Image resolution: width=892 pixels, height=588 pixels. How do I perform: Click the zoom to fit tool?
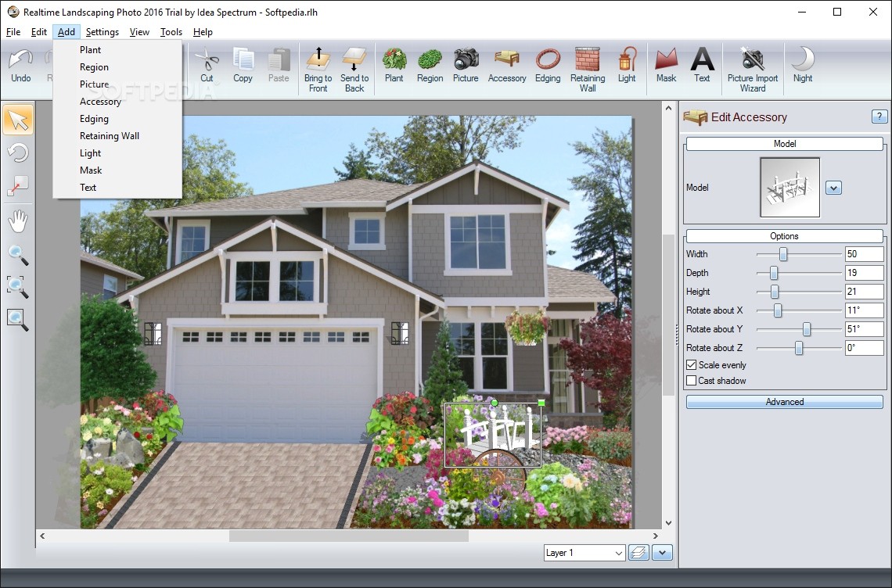(18, 320)
